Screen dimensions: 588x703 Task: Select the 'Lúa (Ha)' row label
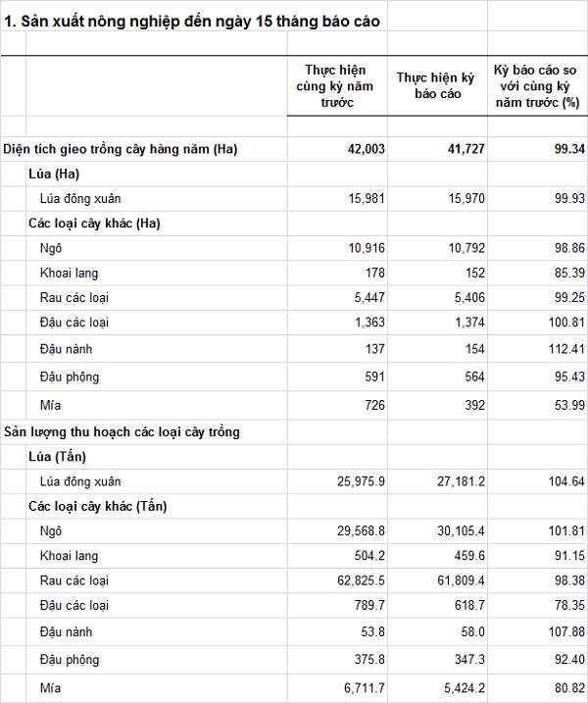coord(53,174)
